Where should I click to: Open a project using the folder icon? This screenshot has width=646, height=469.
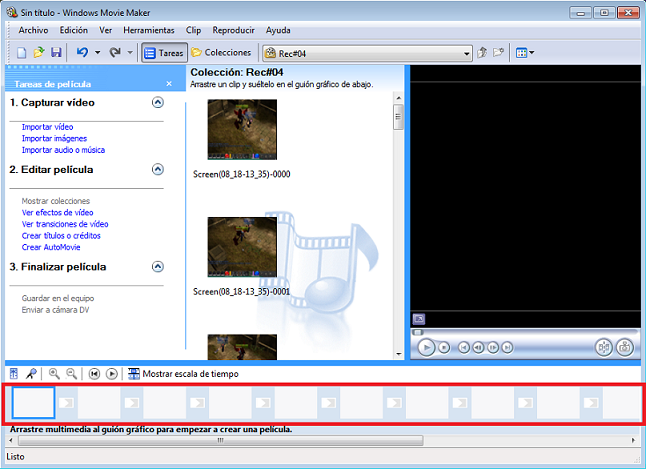tap(39, 52)
